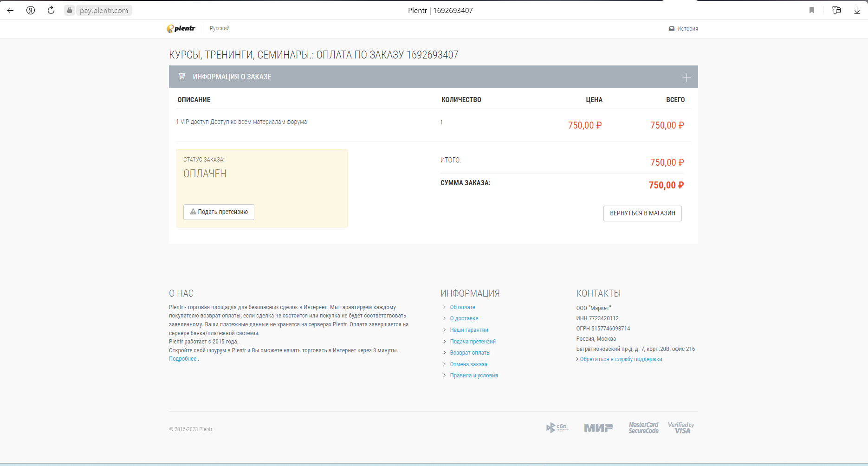This screenshot has width=868, height=466.
Task: Expand order info with the plus icon
Action: point(687,78)
